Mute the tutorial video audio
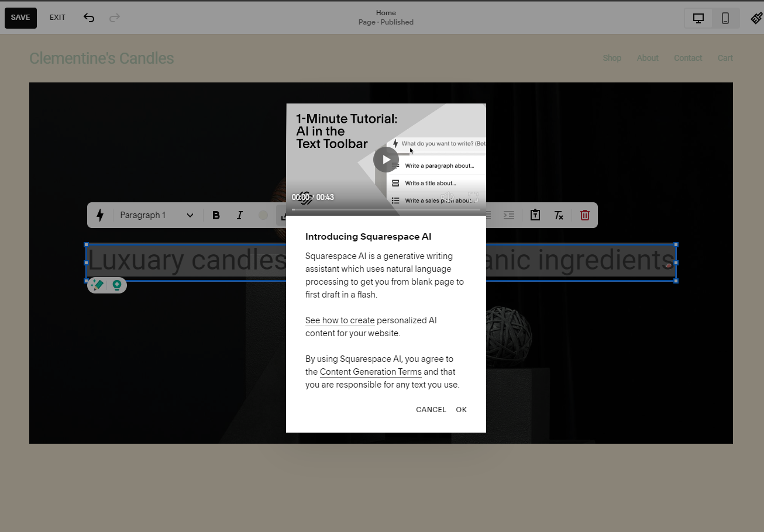 [448, 197]
